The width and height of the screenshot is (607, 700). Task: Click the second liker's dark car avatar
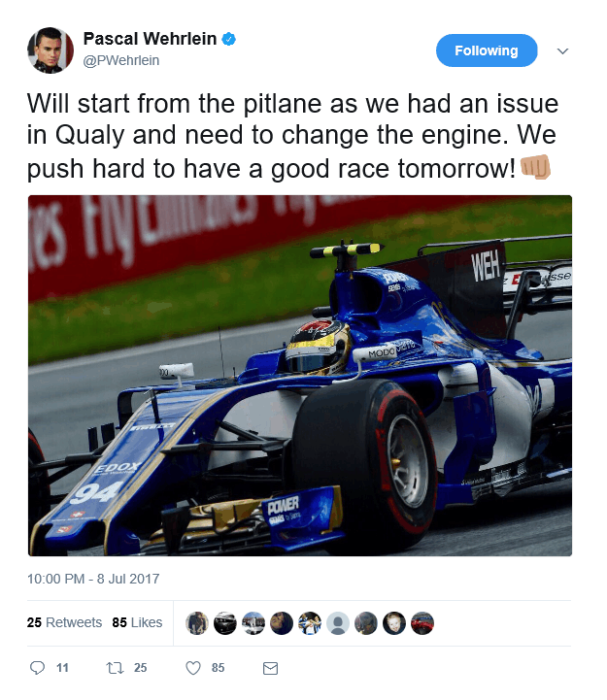tap(225, 622)
